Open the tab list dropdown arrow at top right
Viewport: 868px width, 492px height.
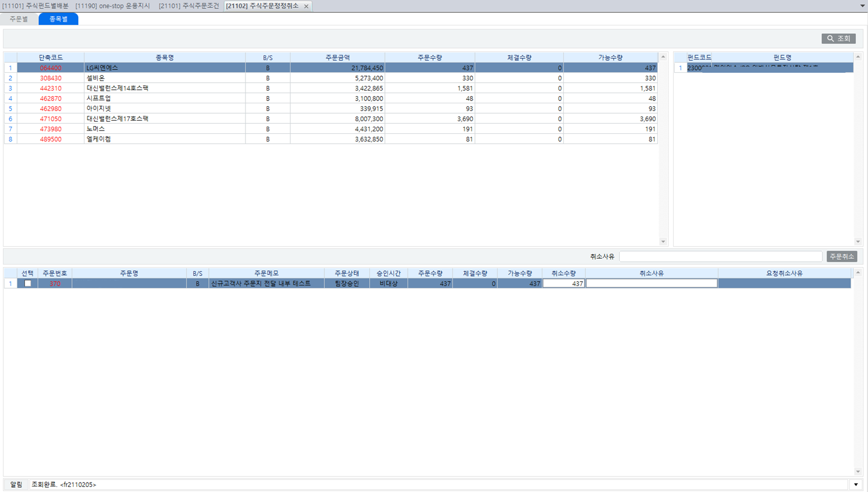862,6
